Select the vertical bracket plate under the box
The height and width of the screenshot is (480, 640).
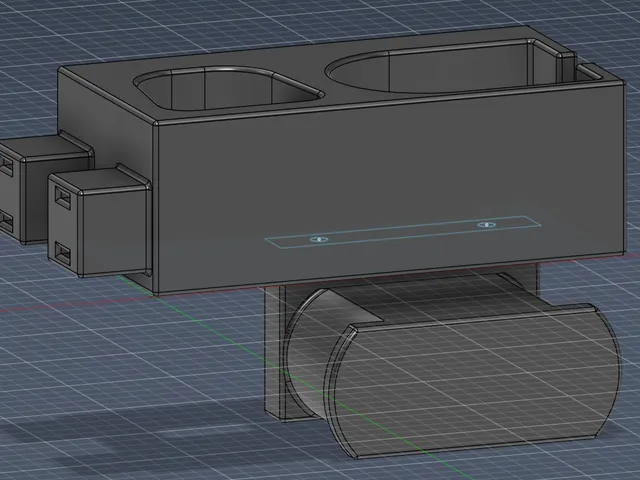[276, 353]
